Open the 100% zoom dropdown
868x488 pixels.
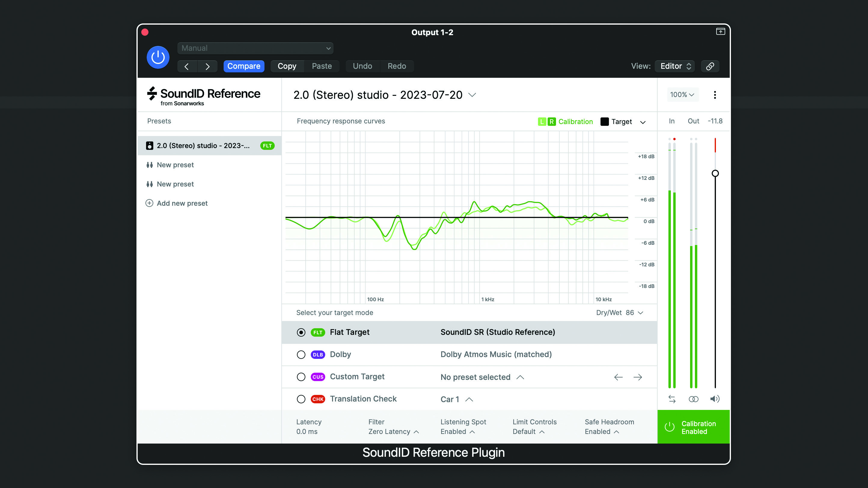pos(682,95)
